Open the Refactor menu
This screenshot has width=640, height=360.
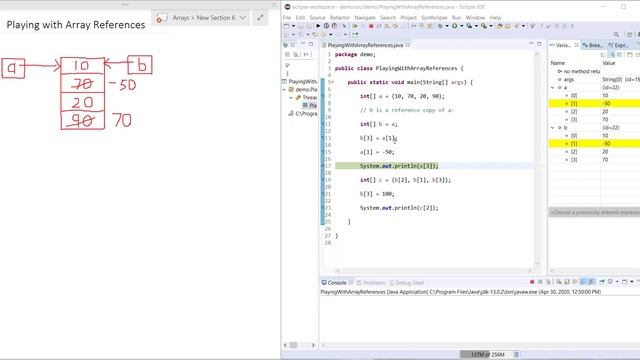tap(340, 18)
